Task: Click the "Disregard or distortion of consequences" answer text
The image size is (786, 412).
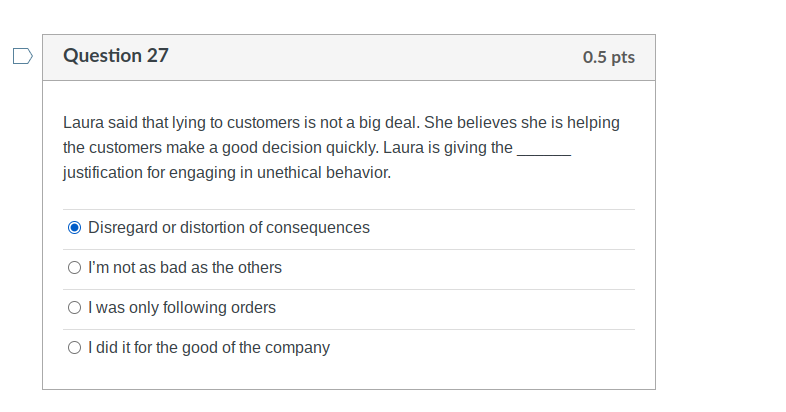Action: [229, 228]
